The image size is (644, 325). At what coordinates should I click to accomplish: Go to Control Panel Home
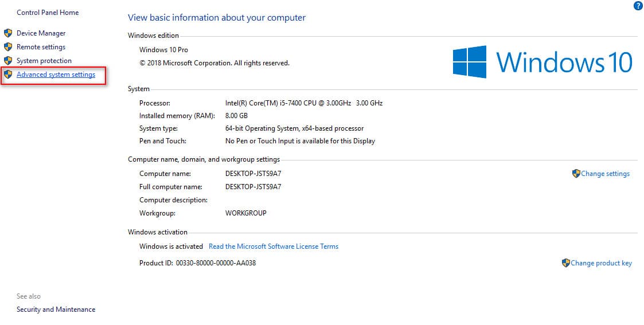(48, 13)
